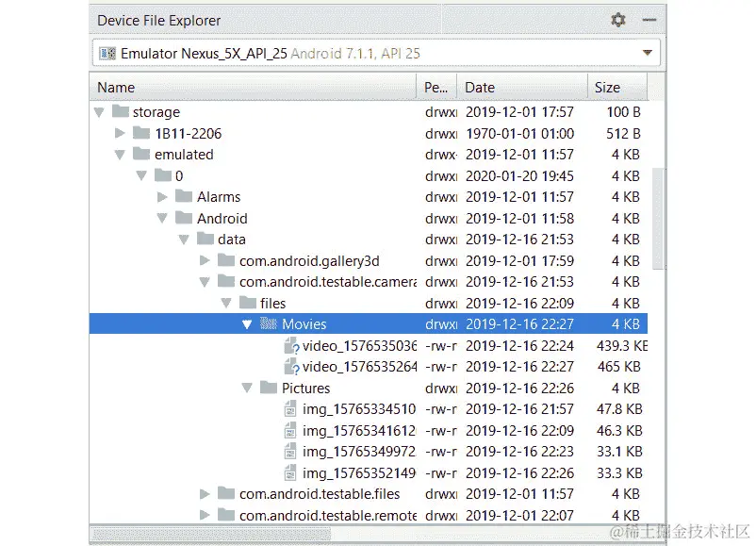Click the date 2020-01-20 19:45
The width and height of the screenshot is (756, 546).
[519, 176]
